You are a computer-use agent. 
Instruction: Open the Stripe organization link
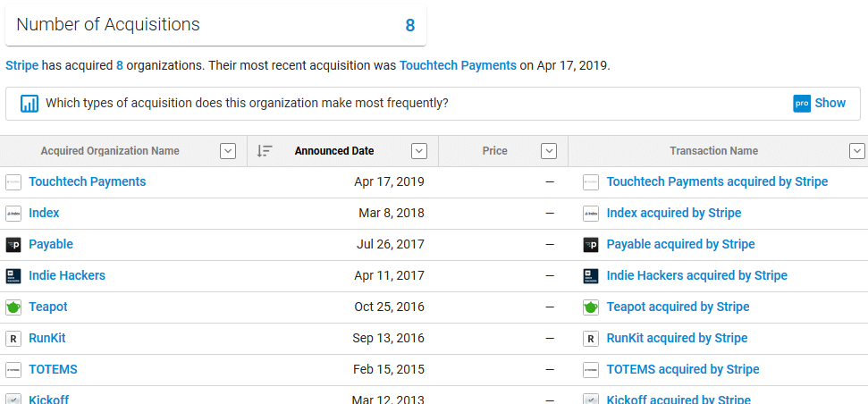[21, 65]
